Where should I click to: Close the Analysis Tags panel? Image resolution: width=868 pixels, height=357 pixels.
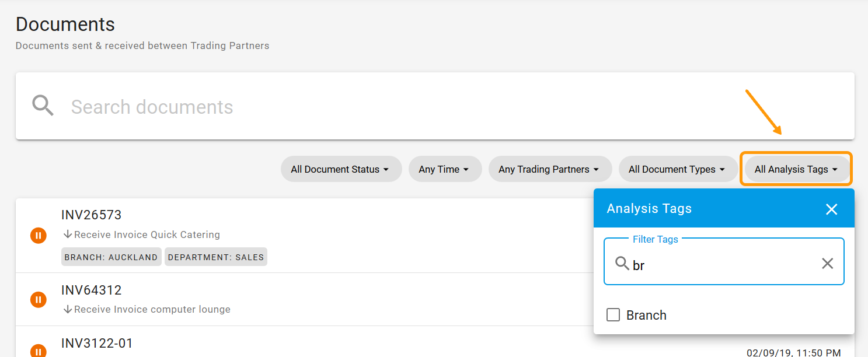point(831,208)
